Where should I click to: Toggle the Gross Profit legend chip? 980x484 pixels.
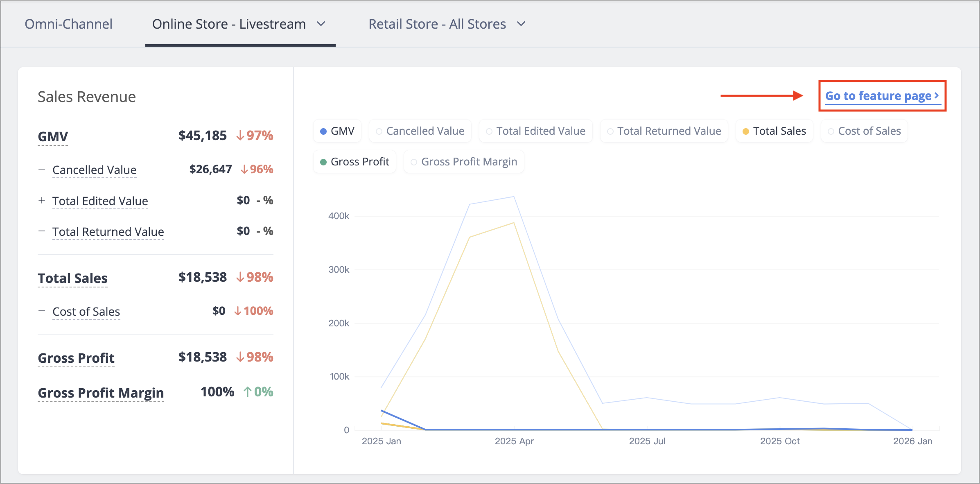pos(355,162)
